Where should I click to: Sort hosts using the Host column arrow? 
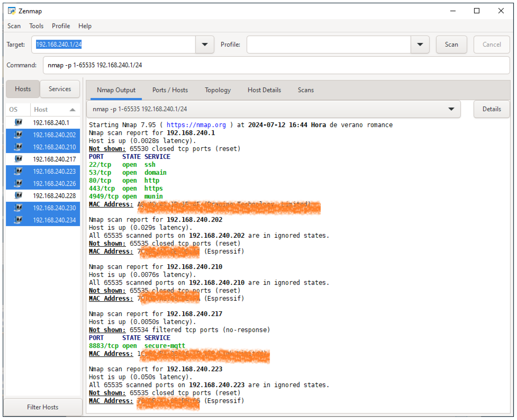72,110
